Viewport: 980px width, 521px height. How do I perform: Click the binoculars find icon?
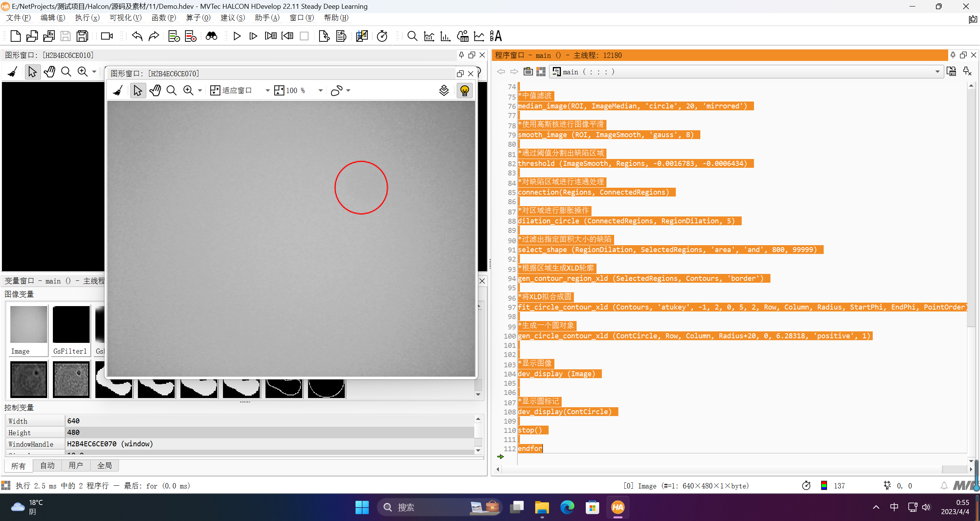click(211, 36)
